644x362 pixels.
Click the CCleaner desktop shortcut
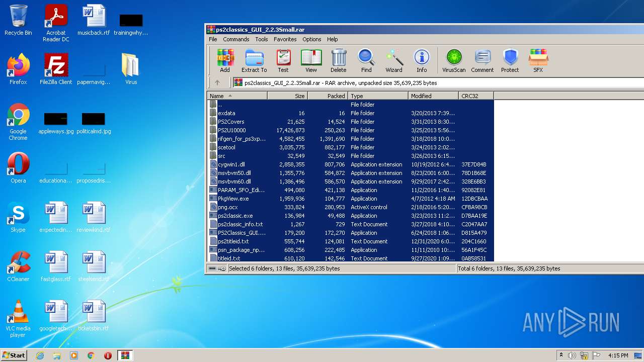coord(18,266)
